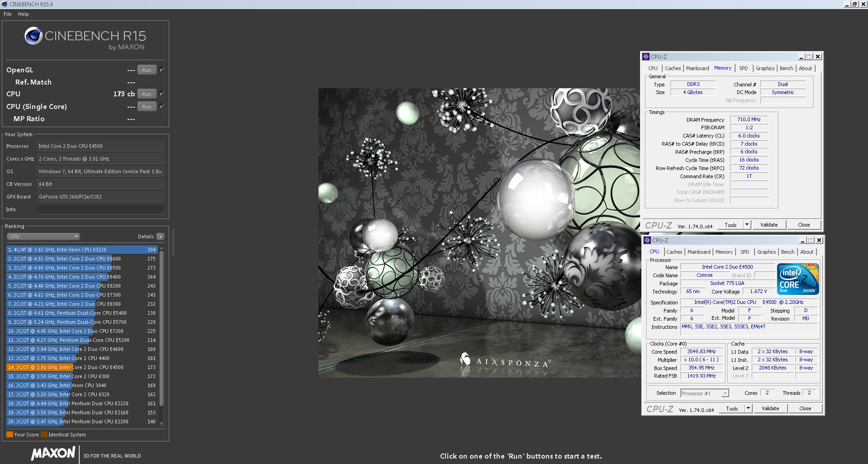Open About tab in upper CPU-Z

[x=805, y=68]
